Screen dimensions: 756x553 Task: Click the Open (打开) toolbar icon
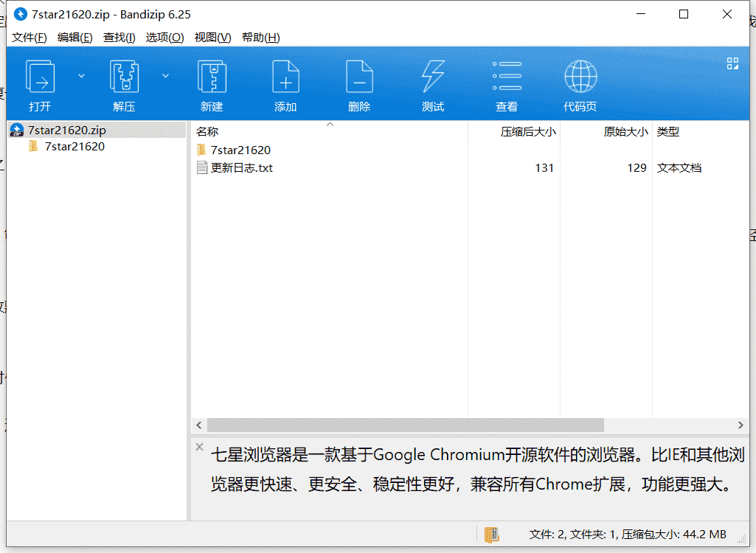[x=40, y=76]
